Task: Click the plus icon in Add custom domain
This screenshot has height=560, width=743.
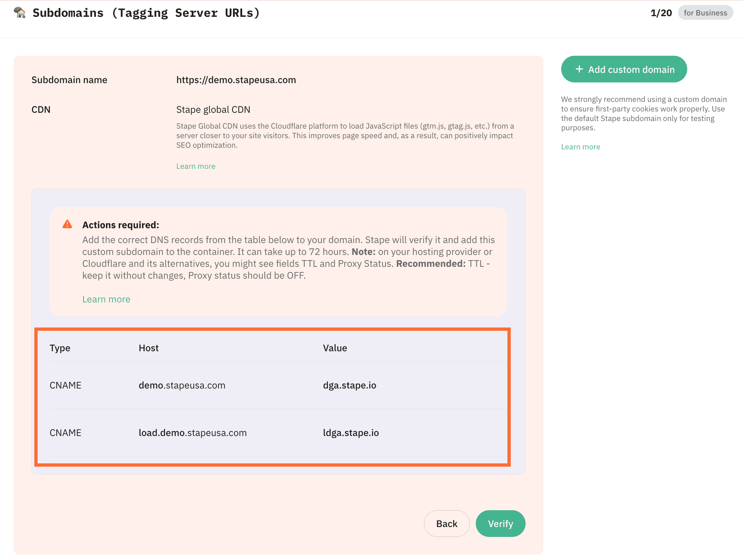Action: click(x=579, y=69)
